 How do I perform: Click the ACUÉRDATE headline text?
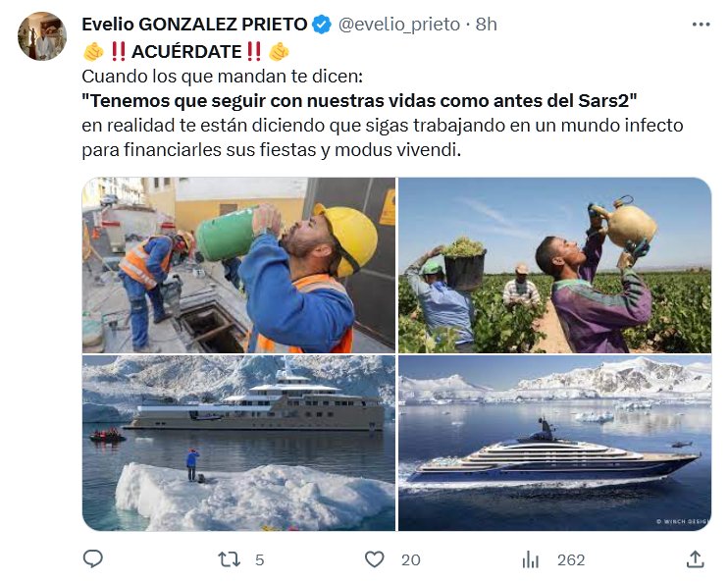pyautogui.click(x=186, y=52)
